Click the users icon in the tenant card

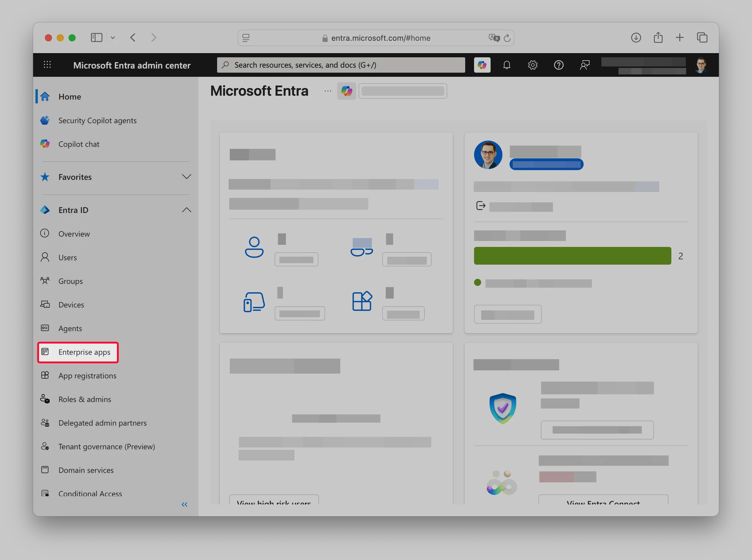[x=254, y=247]
